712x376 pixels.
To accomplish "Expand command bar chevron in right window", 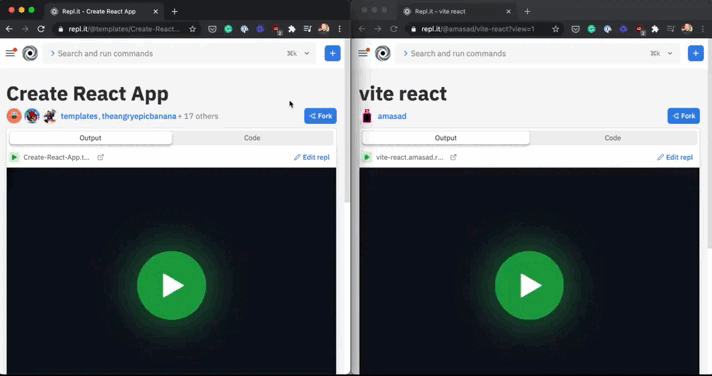I will (x=670, y=53).
